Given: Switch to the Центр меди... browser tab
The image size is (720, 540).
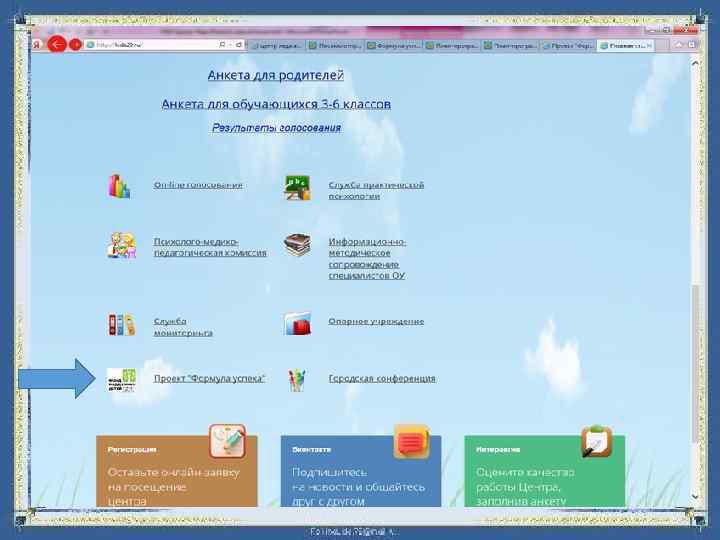Looking at the screenshot, I should point(276,45).
